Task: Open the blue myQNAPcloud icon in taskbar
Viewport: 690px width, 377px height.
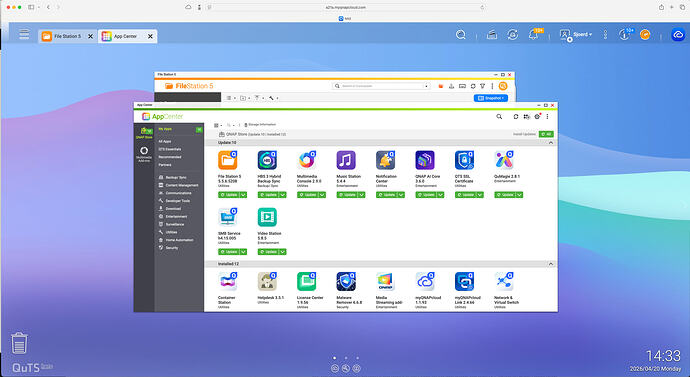Action: tap(678, 34)
